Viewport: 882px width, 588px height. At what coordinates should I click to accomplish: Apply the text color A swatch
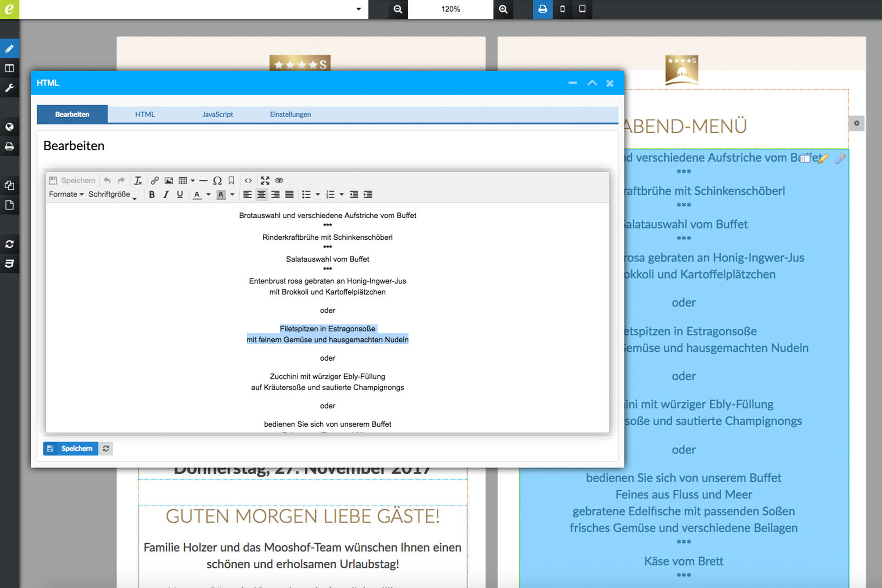[197, 195]
